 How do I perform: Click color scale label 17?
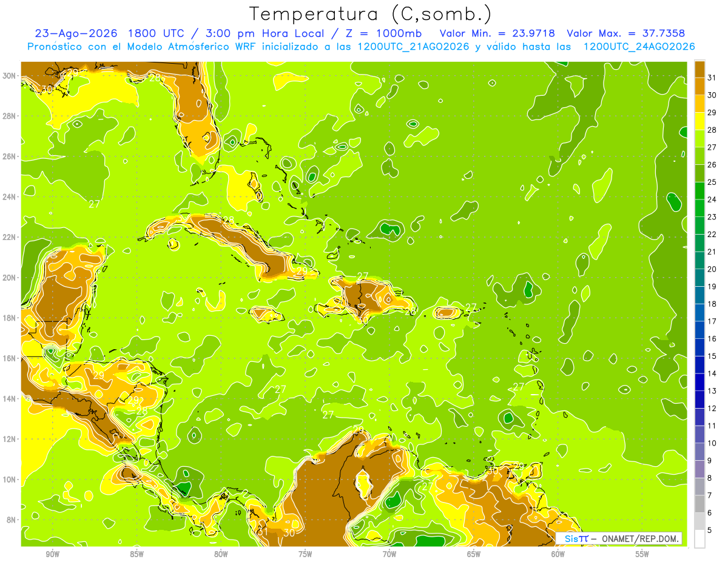712,321
